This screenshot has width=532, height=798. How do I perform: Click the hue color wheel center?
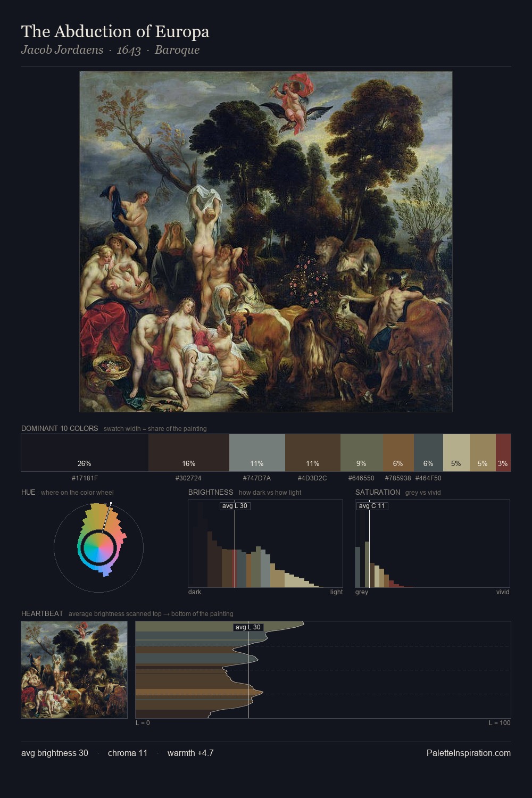[x=99, y=547]
